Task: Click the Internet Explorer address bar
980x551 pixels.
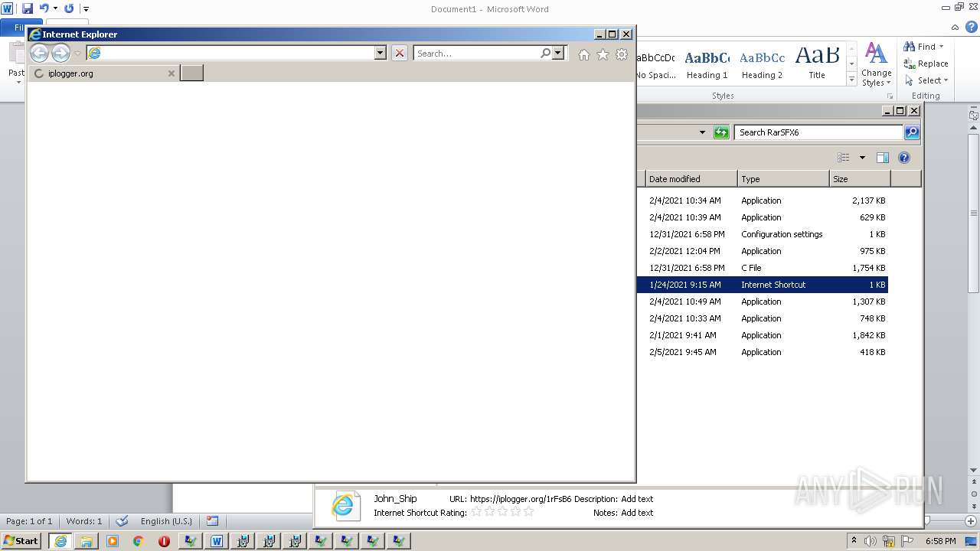Action: [x=237, y=53]
